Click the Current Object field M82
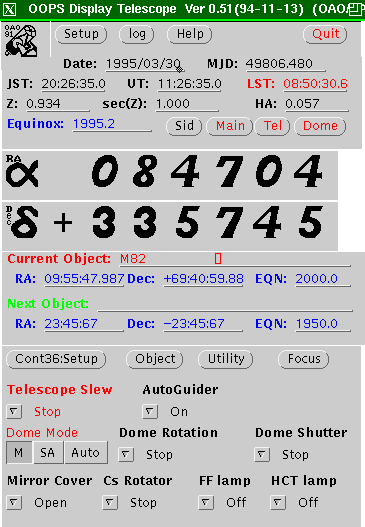The width and height of the screenshot is (365, 527). (235, 259)
